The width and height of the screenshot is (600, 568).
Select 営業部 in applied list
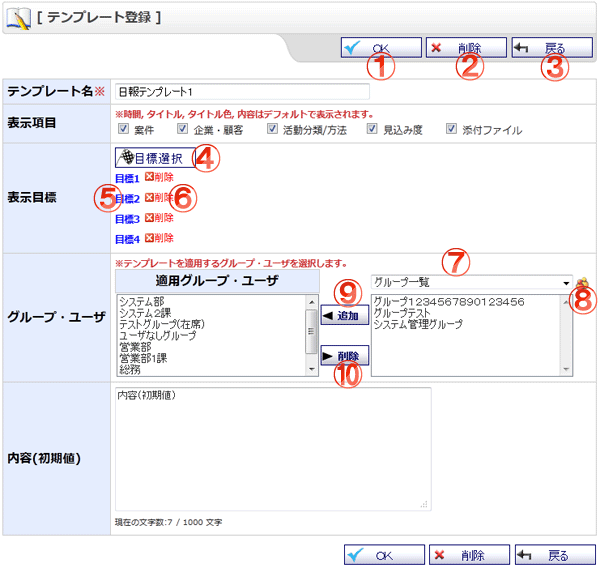click(135, 347)
